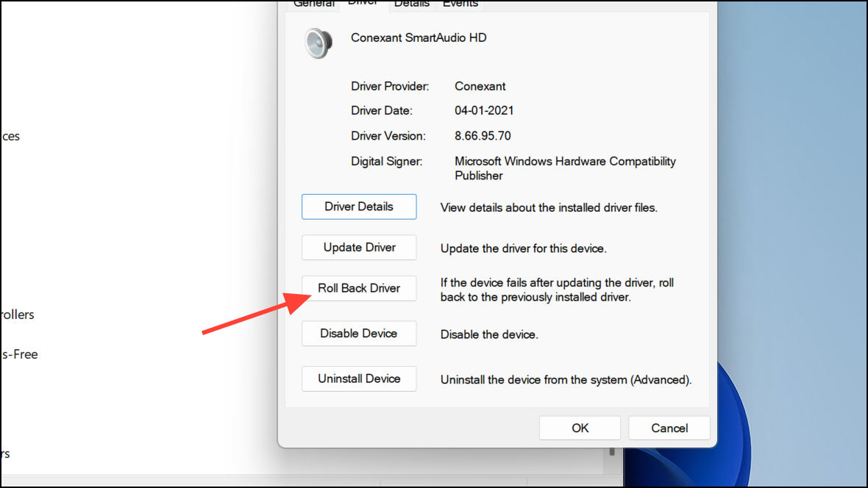This screenshot has height=488, width=868.
Task: Select the tree entry ending in "s-Free"
Action: (18, 354)
